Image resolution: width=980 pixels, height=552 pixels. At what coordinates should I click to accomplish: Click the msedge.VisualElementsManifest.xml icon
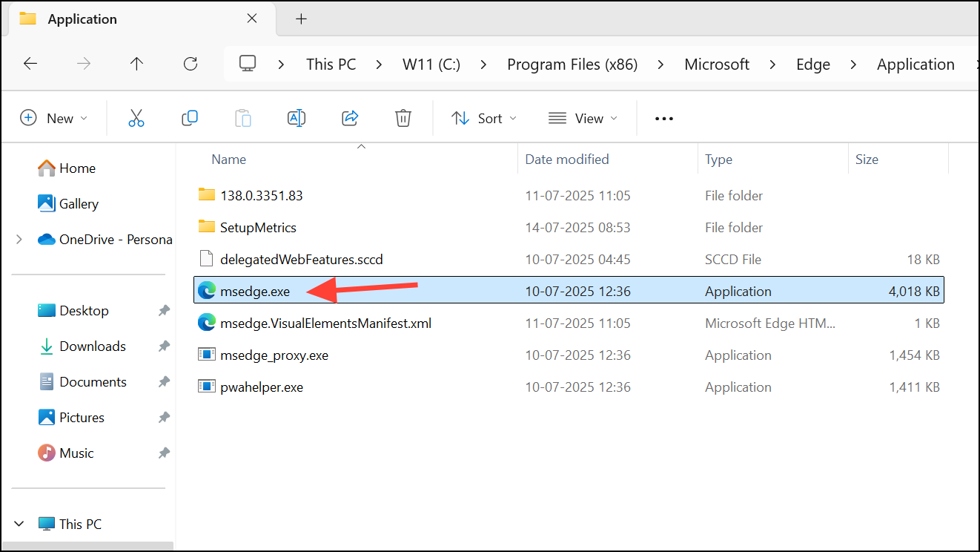207,323
